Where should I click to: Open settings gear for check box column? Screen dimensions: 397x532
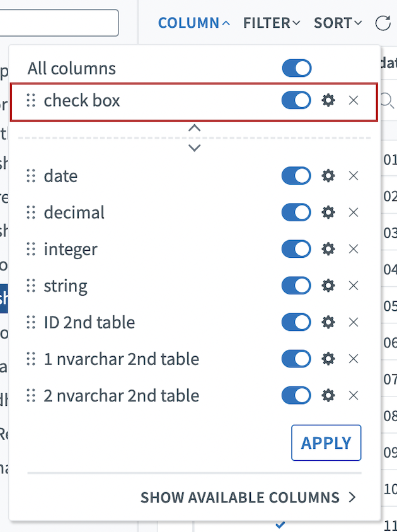[328, 100]
